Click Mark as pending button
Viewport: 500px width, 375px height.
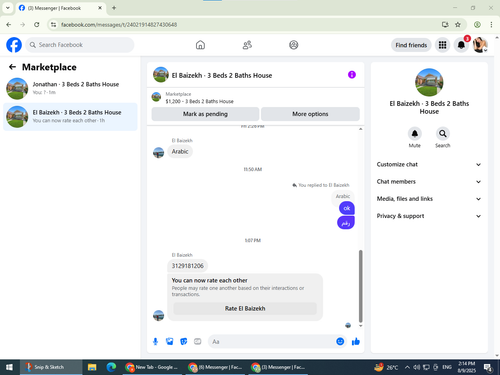(205, 114)
